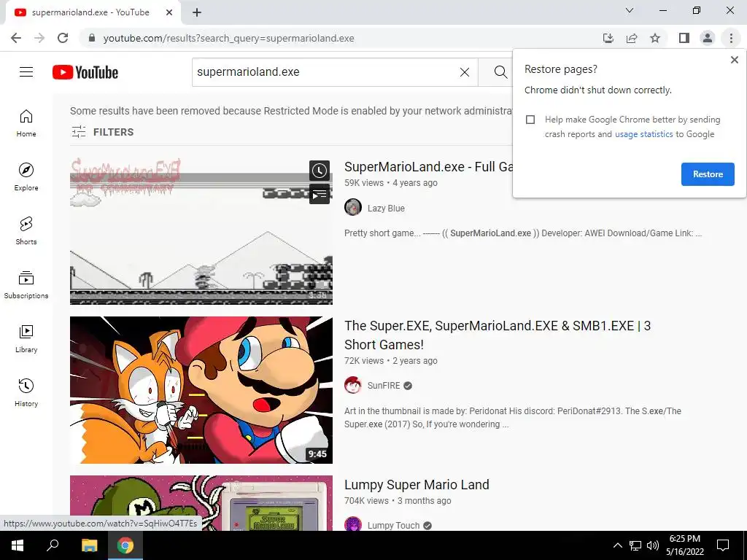Close the Restore pages popup
747x560 pixels.
[734, 60]
